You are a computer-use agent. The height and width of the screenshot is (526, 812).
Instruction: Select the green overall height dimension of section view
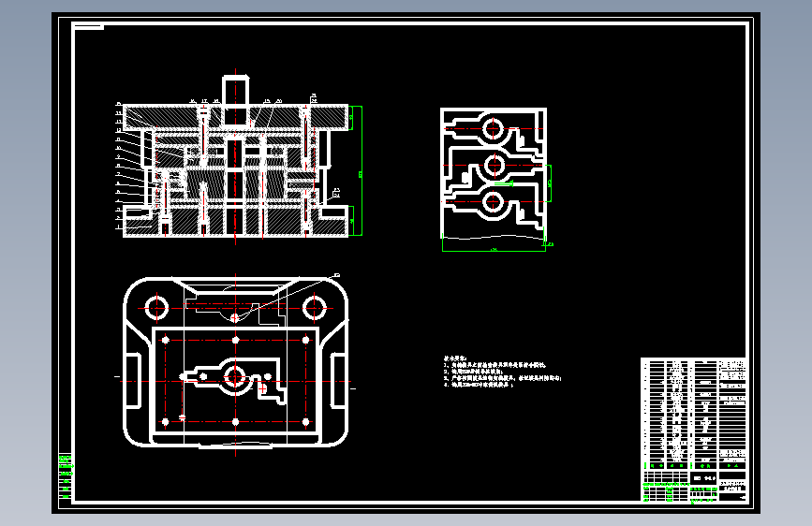click(x=361, y=171)
